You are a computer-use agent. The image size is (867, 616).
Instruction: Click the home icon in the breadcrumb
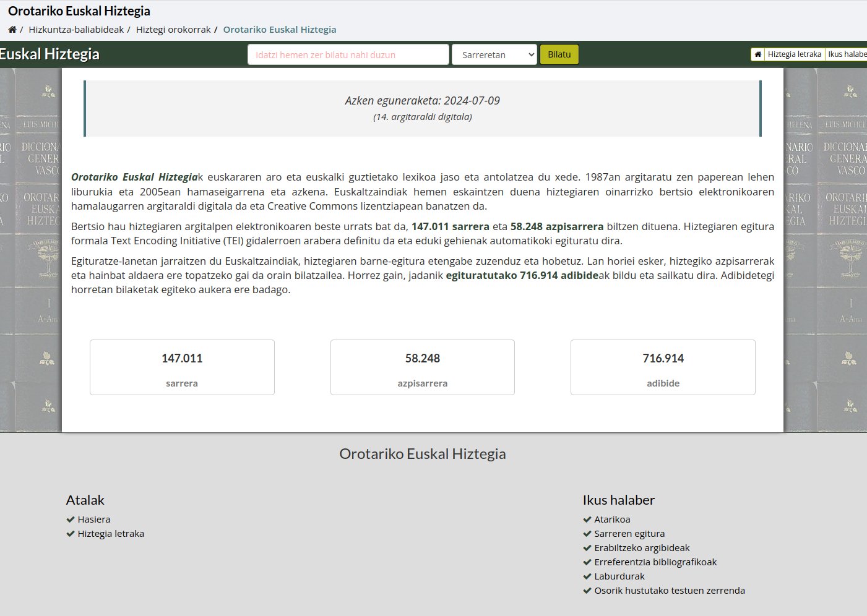tap(12, 30)
